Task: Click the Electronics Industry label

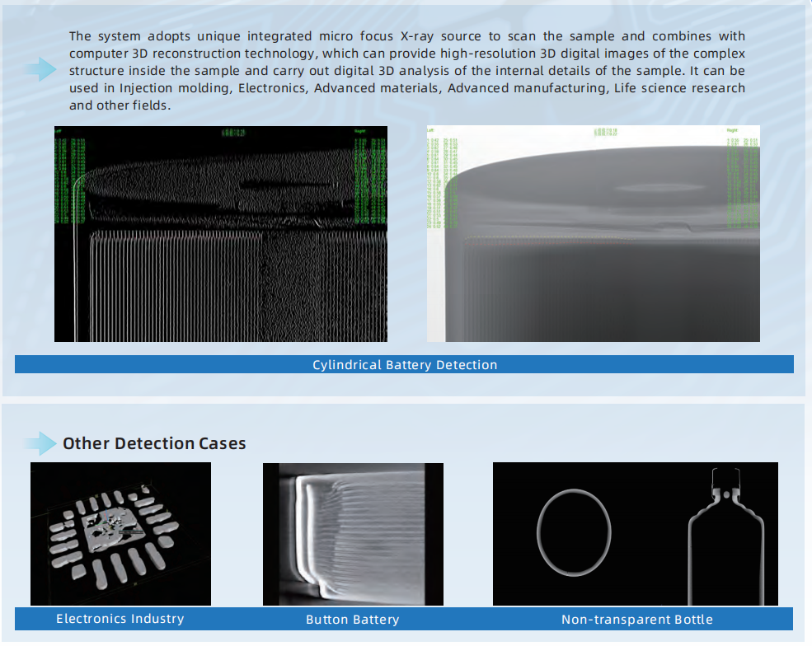Action: click(x=120, y=619)
